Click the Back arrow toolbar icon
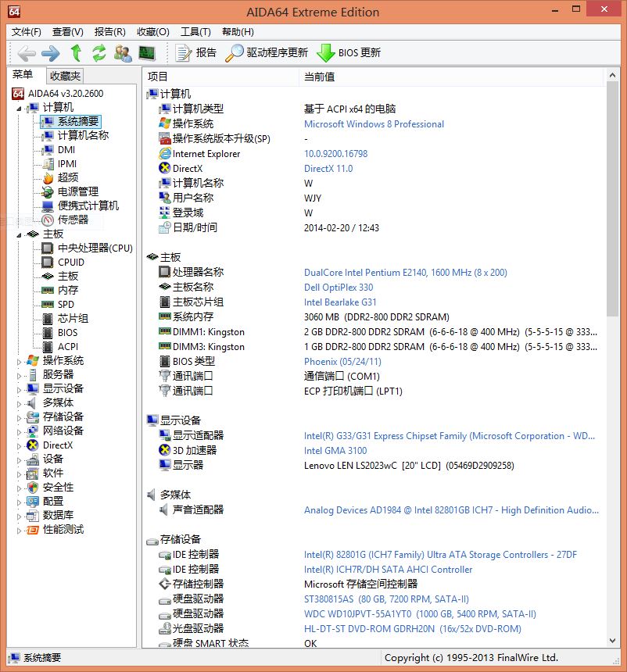This screenshot has width=627, height=672. point(27,53)
